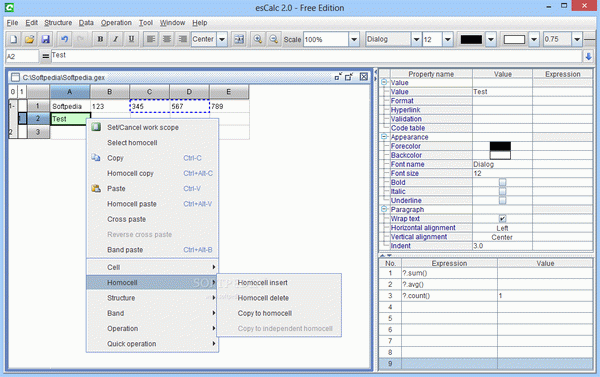This screenshot has width=600, height=377.
Task: Click the formula bar containing Test
Action: coord(316,56)
